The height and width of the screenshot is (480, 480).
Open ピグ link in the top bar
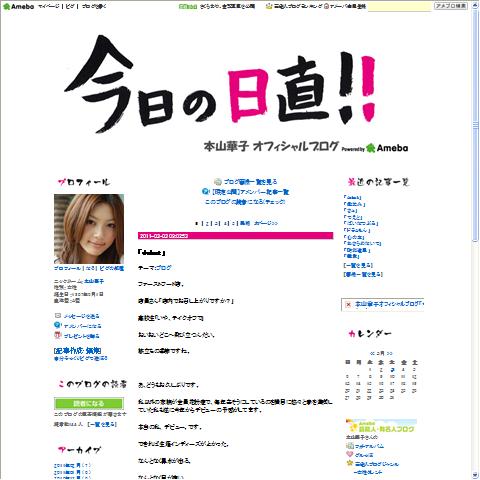coord(70,6)
